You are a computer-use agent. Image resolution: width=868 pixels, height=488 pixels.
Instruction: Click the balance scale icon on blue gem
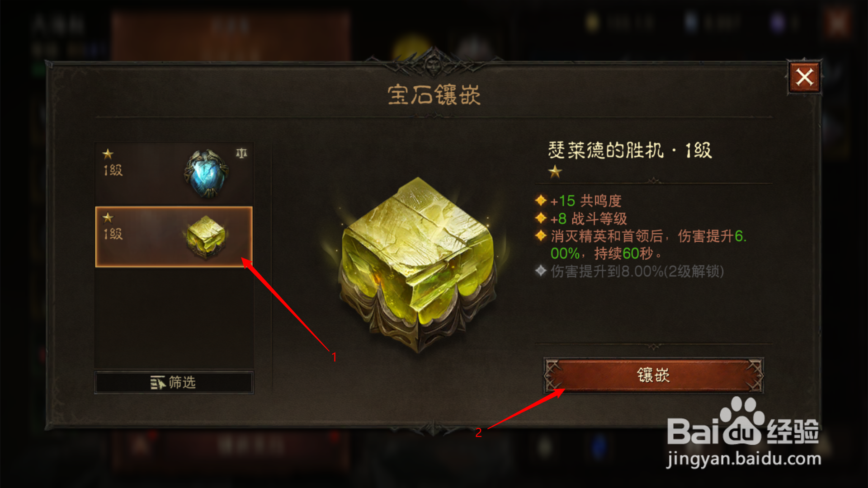click(241, 153)
